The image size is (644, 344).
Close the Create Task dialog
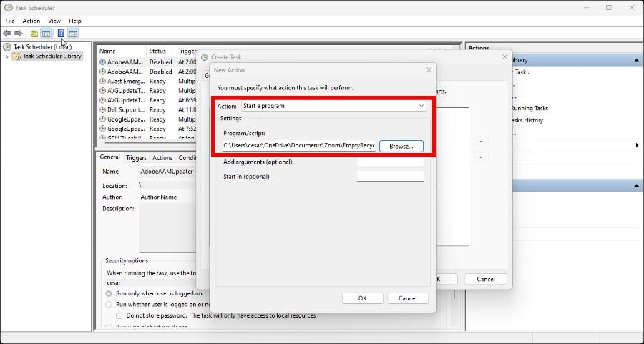504,57
